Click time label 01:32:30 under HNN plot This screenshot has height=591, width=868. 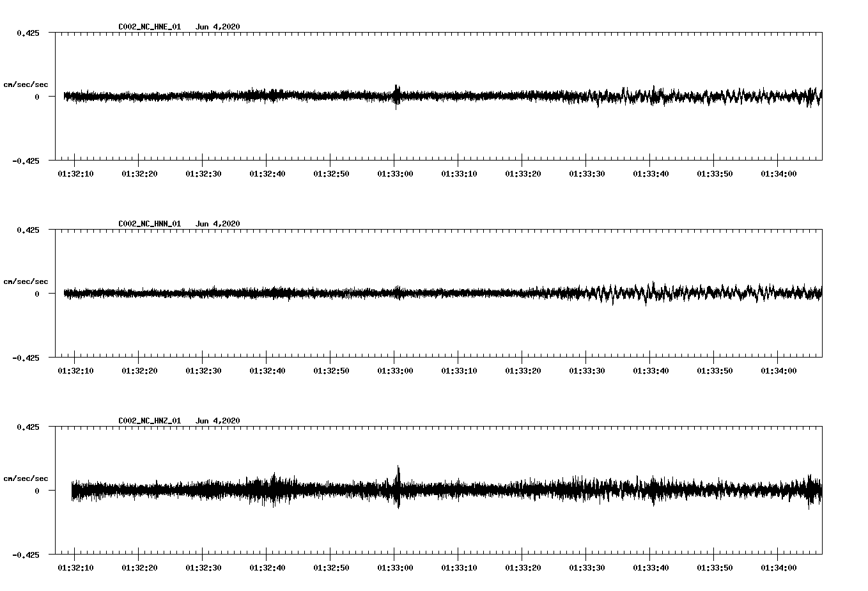tap(203, 371)
